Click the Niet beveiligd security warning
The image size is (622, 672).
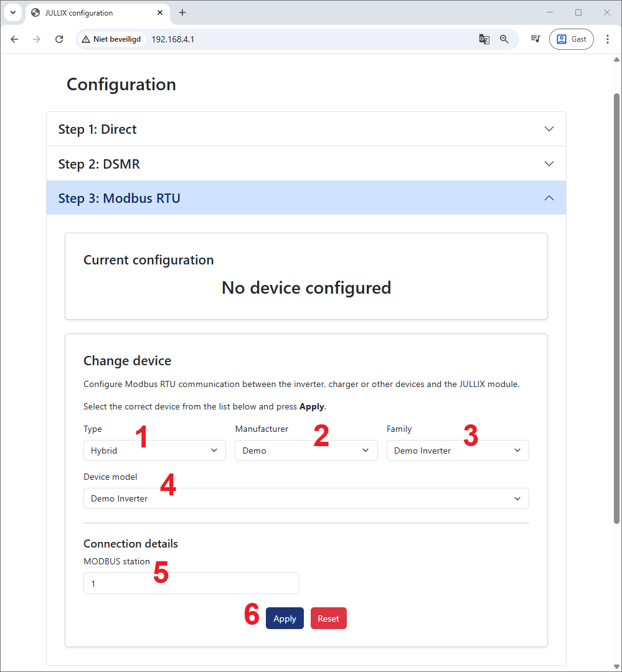pyautogui.click(x=111, y=39)
